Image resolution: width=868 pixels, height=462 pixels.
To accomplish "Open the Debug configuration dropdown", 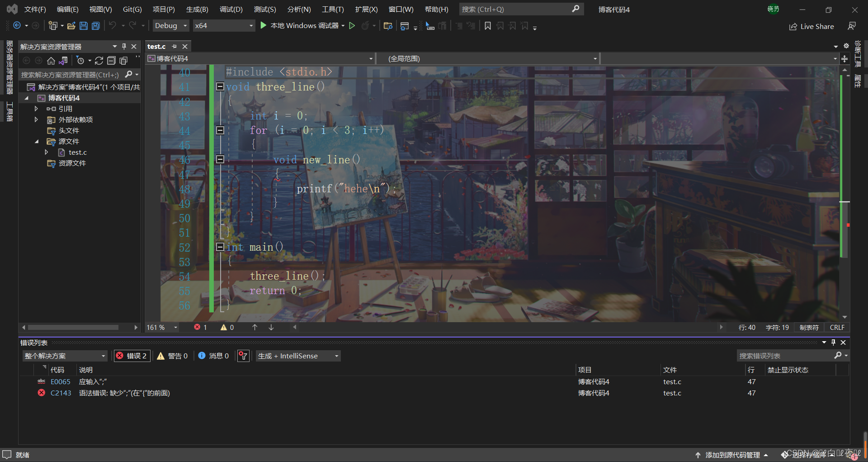I will tap(171, 26).
